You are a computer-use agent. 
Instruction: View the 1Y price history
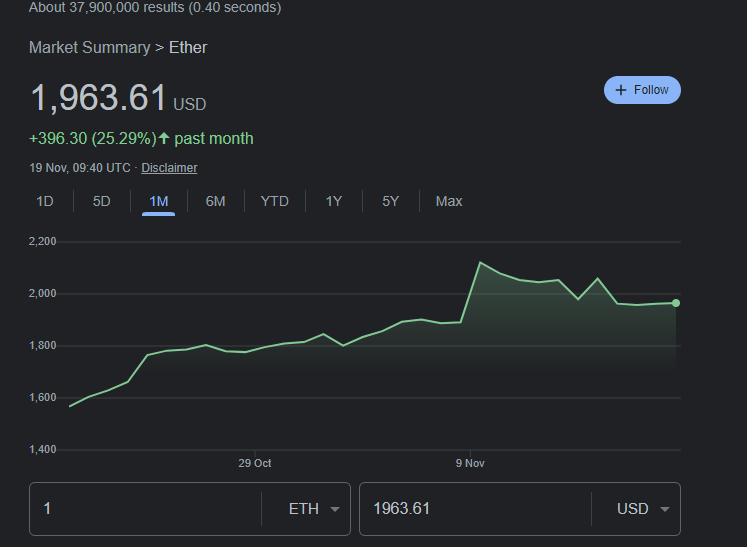(333, 201)
